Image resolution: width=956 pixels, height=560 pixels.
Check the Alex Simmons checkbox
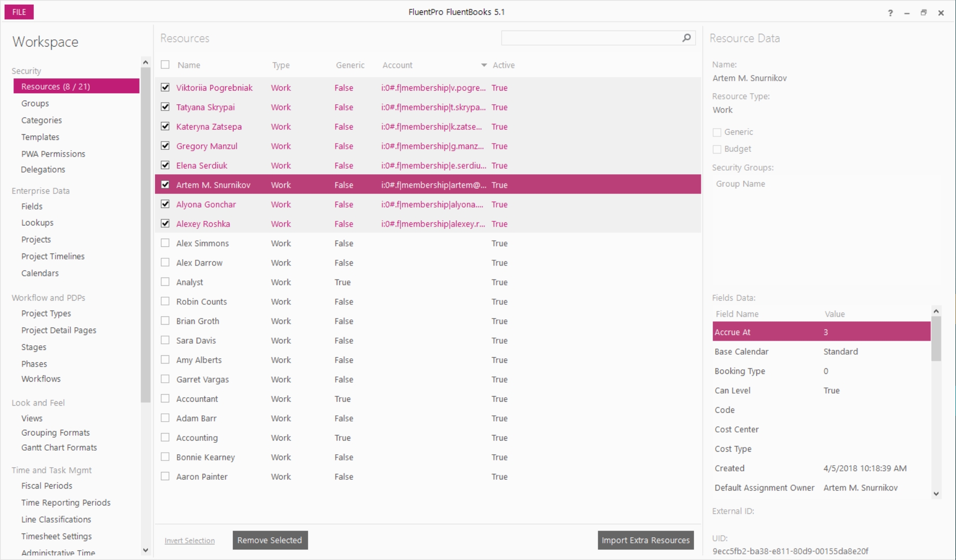[x=165, y=243]
